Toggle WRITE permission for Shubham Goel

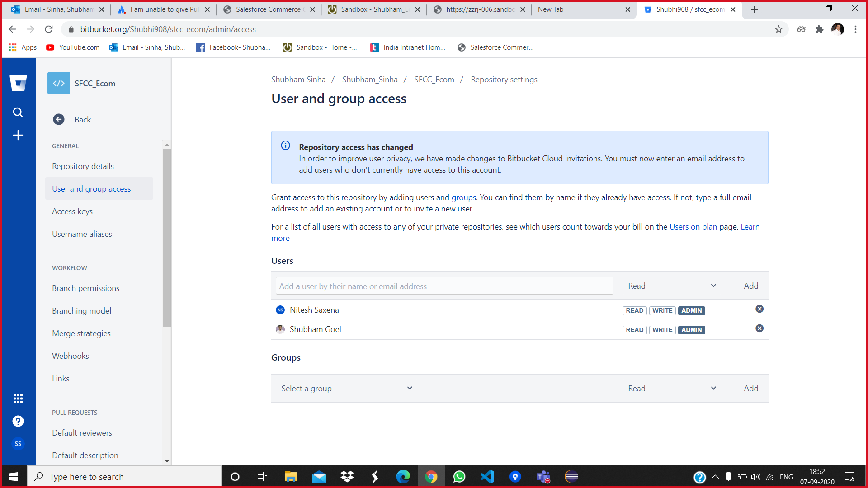pos(662,329)
